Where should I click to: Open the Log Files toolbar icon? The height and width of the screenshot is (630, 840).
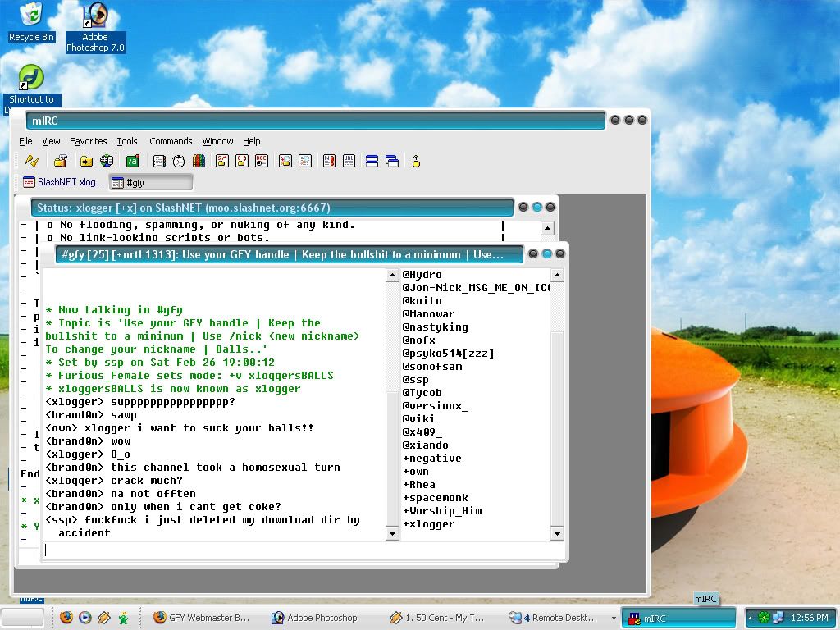point(305,161)
